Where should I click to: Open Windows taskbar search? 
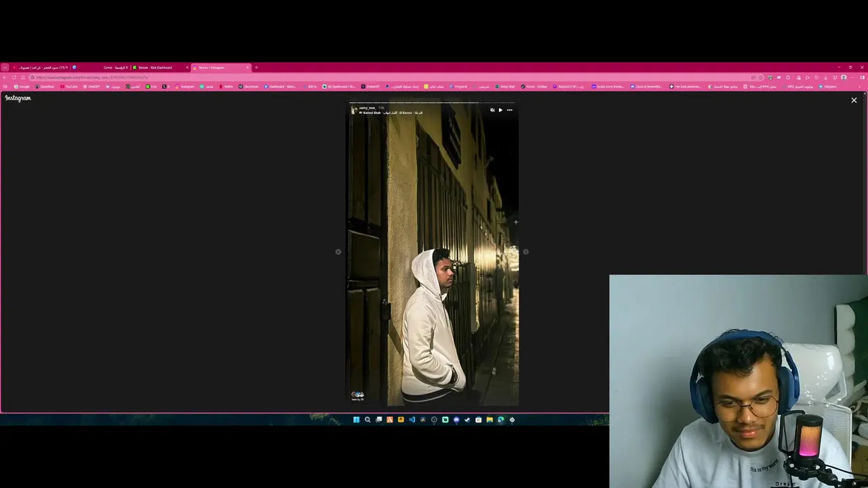[368, 420]
